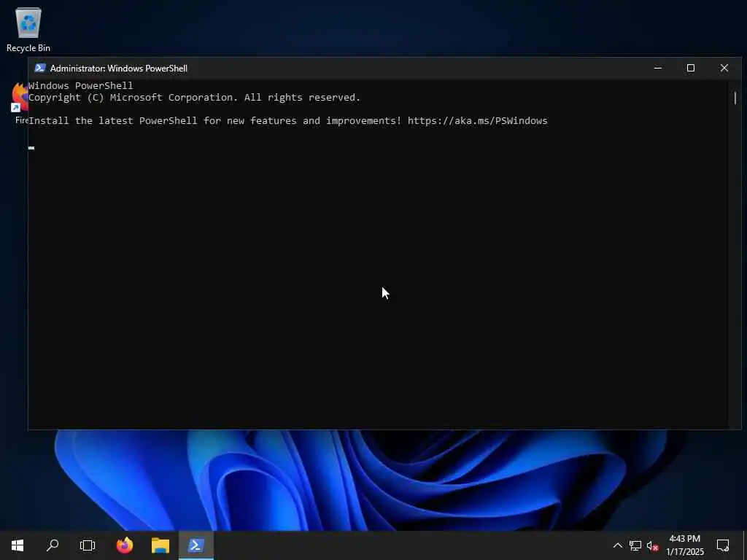Open the clock showing 4:43 PM

[684, 545]
